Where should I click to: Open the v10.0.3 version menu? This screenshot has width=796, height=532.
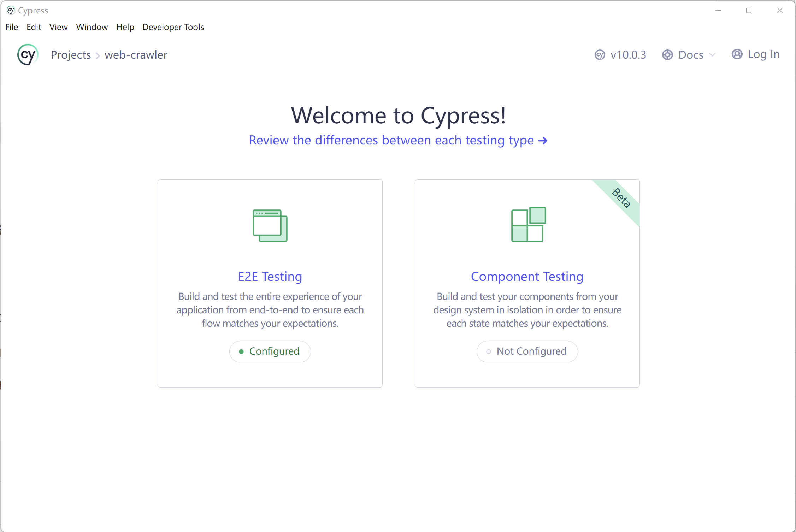coord(620,55)
